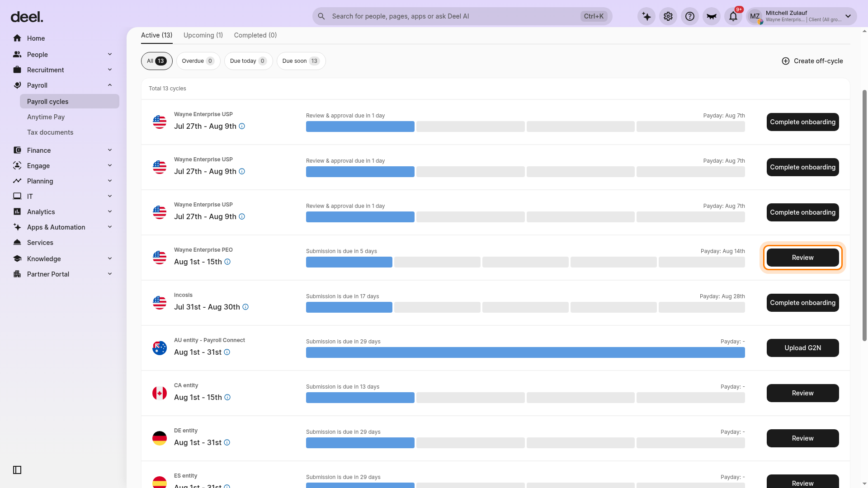Viewport: 868px width, 488px height.
Task: Expand the Engage menu chevron
Action: [x=110, y=166]
